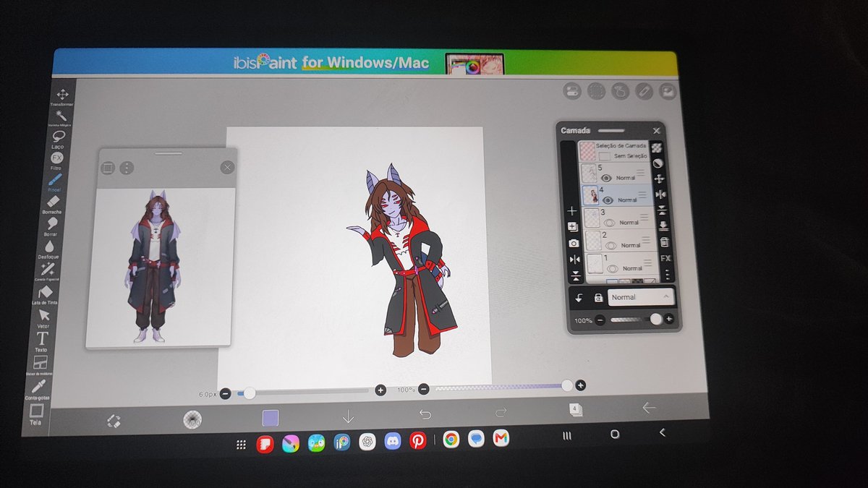This screenshot has width=868, height=488.
Task: Open layer panel three-dot menu
Action: click(667, 274)
